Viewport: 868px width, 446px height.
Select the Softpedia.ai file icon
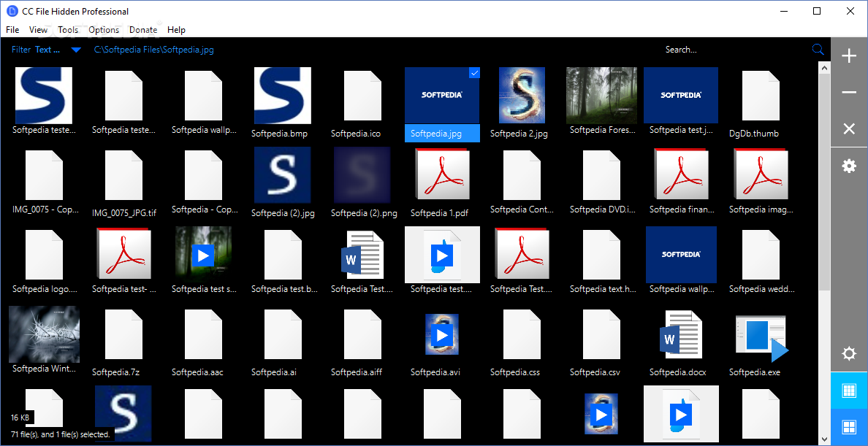pyautogui.click(x=283, y=335)
